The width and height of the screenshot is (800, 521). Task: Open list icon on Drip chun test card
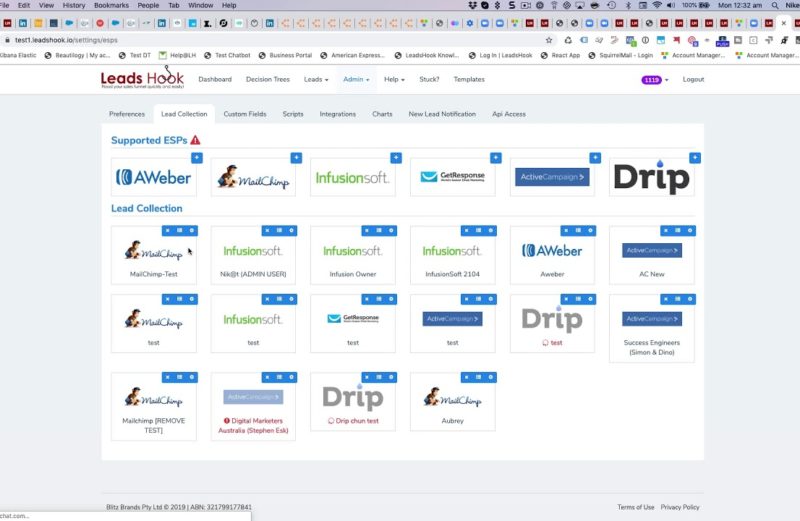pos(379,377)
